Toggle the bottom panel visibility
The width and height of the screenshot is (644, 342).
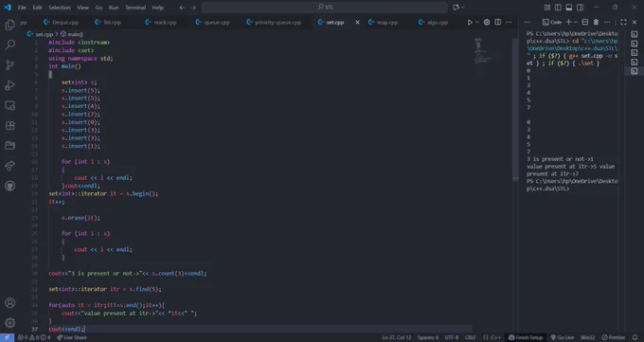coord(569,8)
